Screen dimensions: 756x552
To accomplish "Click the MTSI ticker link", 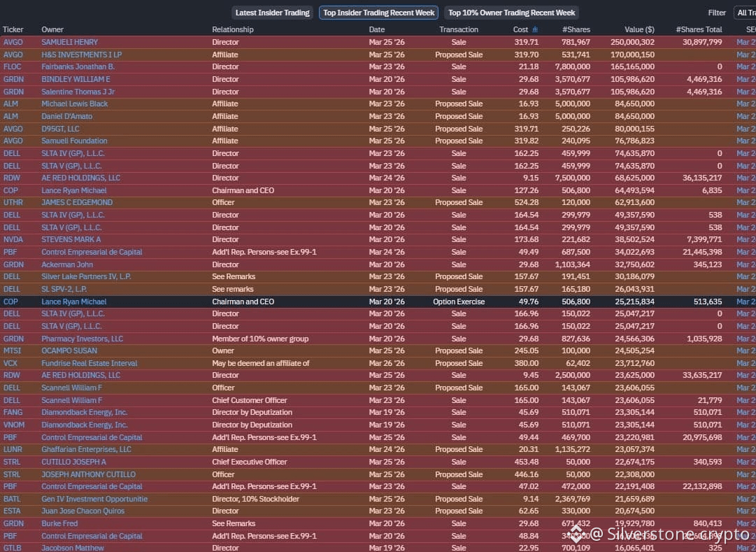I will [x=12, y=351].
